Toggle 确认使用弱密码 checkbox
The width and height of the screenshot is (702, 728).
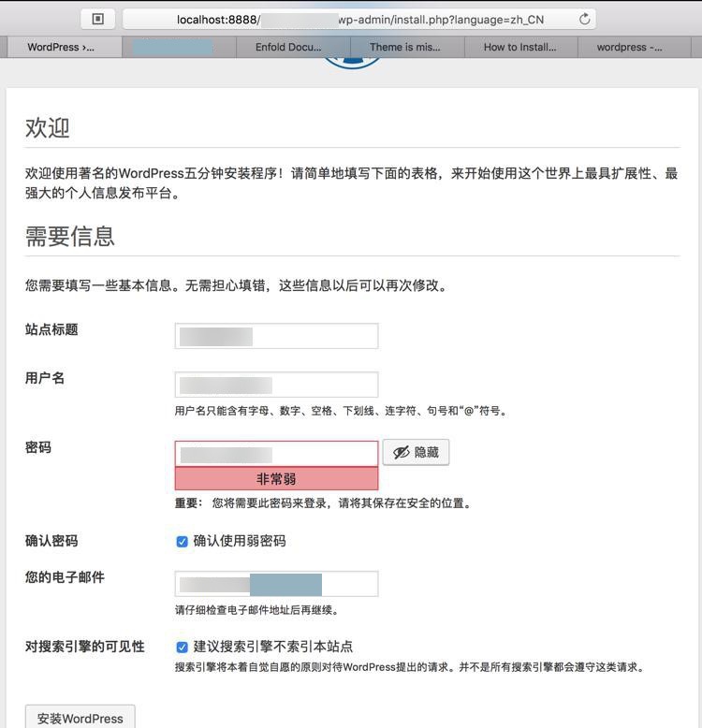pyautogui.click(x=182, y=542)
